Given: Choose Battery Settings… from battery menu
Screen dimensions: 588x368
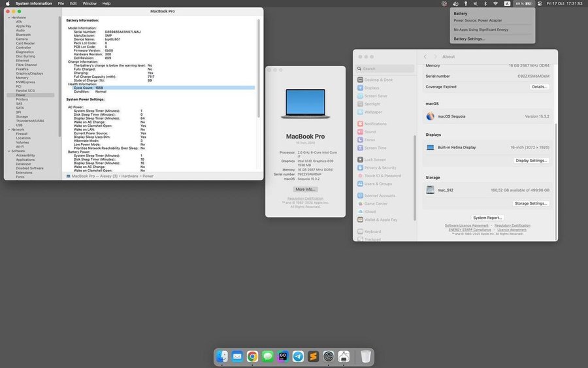Looking at the screenshot, I should click(x=469, y=39).
